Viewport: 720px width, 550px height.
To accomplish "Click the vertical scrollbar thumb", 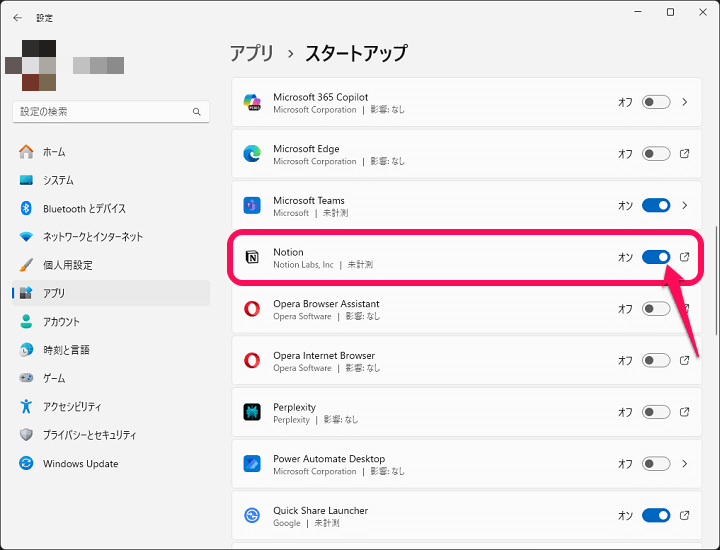I will (716, 280).
